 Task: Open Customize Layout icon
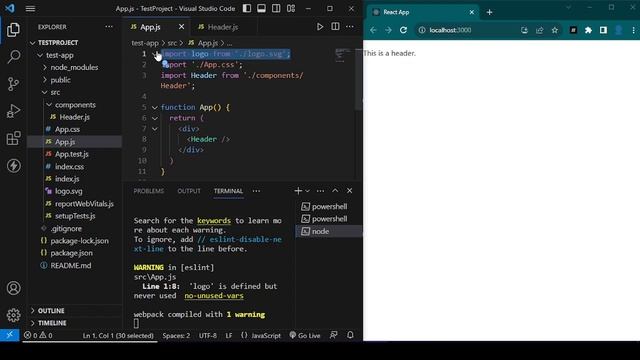291,9
